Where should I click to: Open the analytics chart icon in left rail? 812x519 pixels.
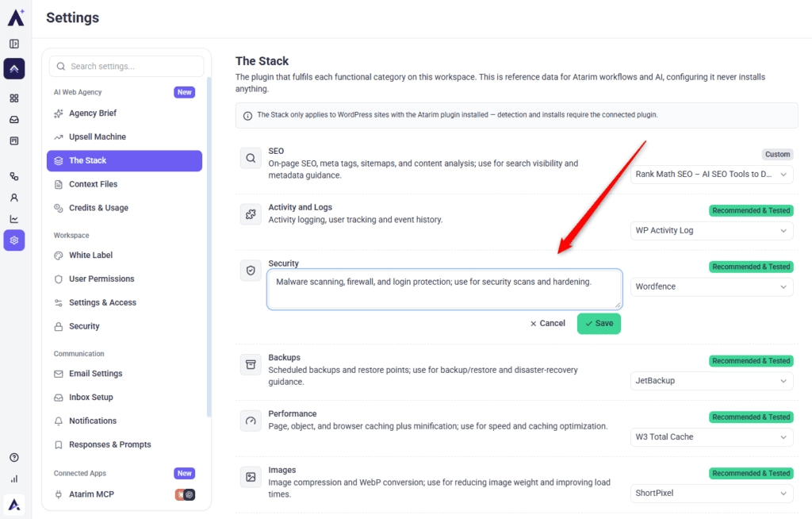pyautogui.click(x=14, y=219)
